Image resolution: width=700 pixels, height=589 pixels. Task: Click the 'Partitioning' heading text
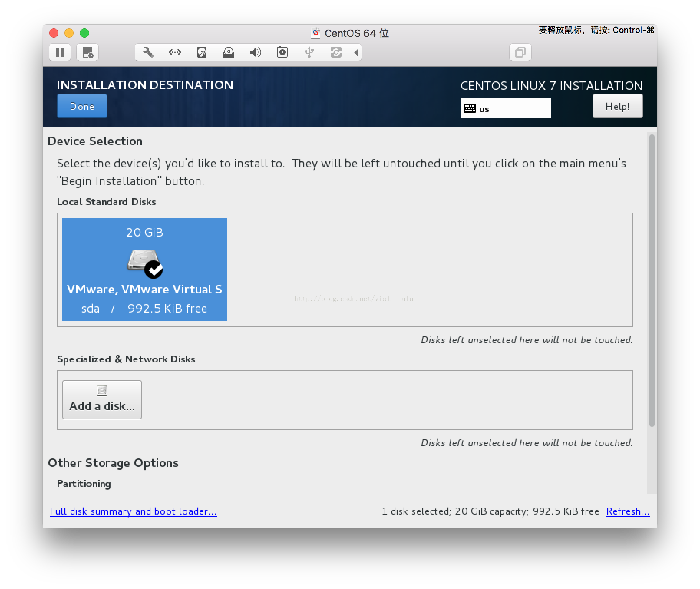point(84,484)
